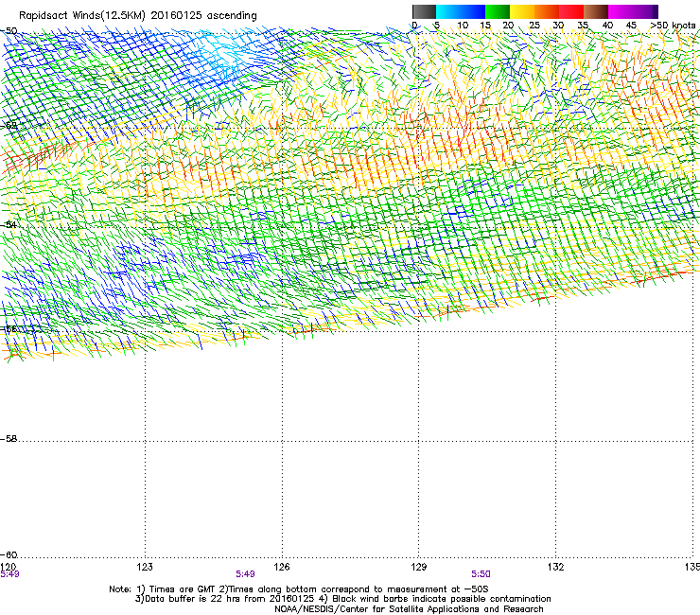
Task: Click the '40' legend scale label
Action: (x=607, y=26)
